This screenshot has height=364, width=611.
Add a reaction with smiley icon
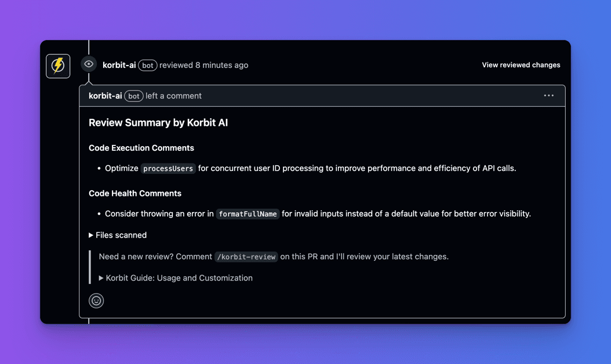(96, 301)
